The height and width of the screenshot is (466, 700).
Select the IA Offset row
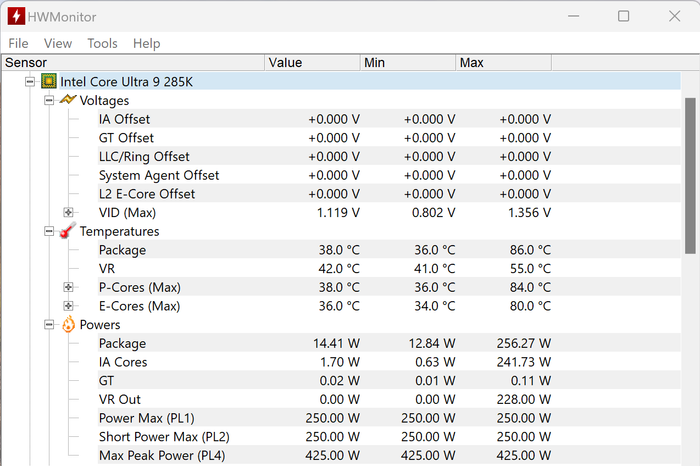pyautogui.click(x=389, y=119)
